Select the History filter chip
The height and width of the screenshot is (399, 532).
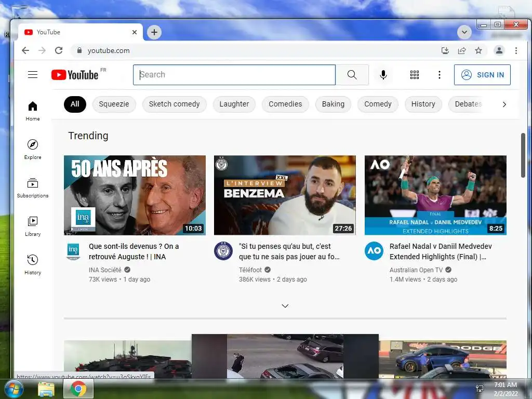click(x=423, y=104)
